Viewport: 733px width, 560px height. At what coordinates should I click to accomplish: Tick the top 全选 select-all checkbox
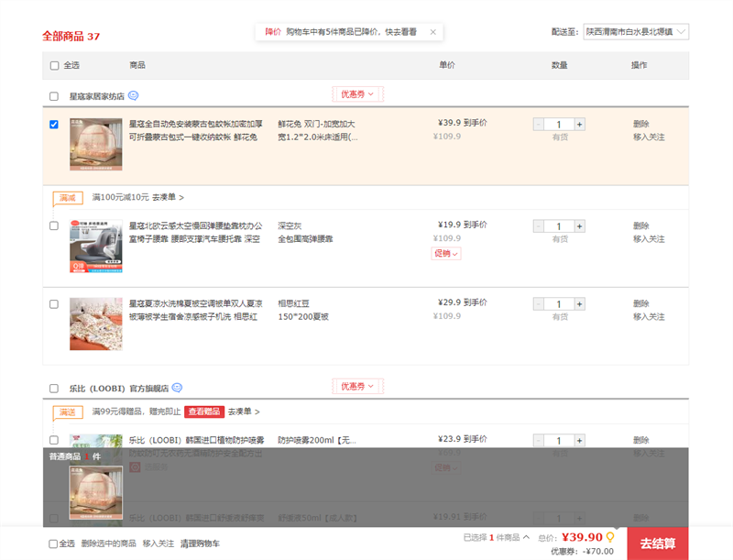point(54,65)
